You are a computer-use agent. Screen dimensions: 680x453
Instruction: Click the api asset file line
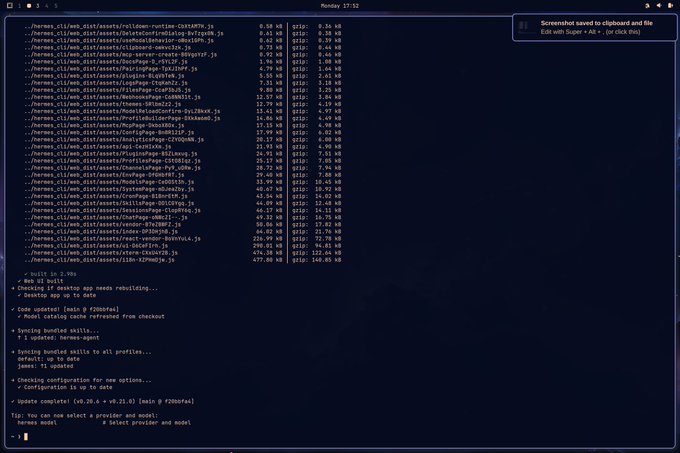click(98, 147)
